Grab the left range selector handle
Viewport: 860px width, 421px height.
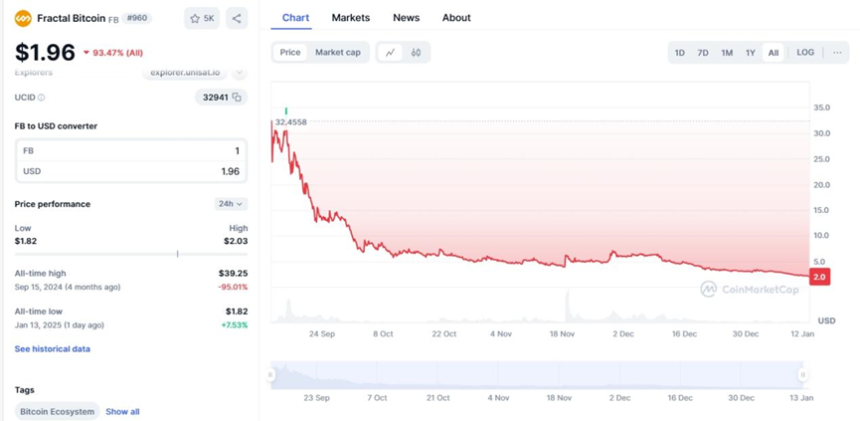(270, 375)
